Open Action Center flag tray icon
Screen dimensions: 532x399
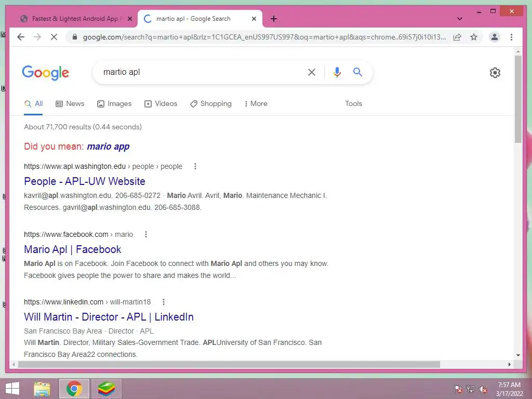(458, 389)
